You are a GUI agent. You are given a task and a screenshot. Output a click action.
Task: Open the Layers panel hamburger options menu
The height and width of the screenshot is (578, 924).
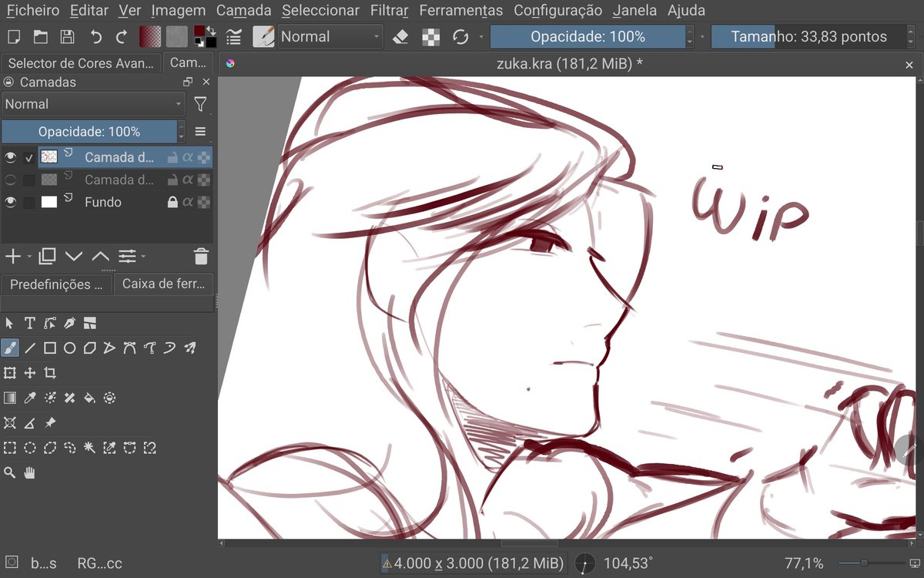200,131
